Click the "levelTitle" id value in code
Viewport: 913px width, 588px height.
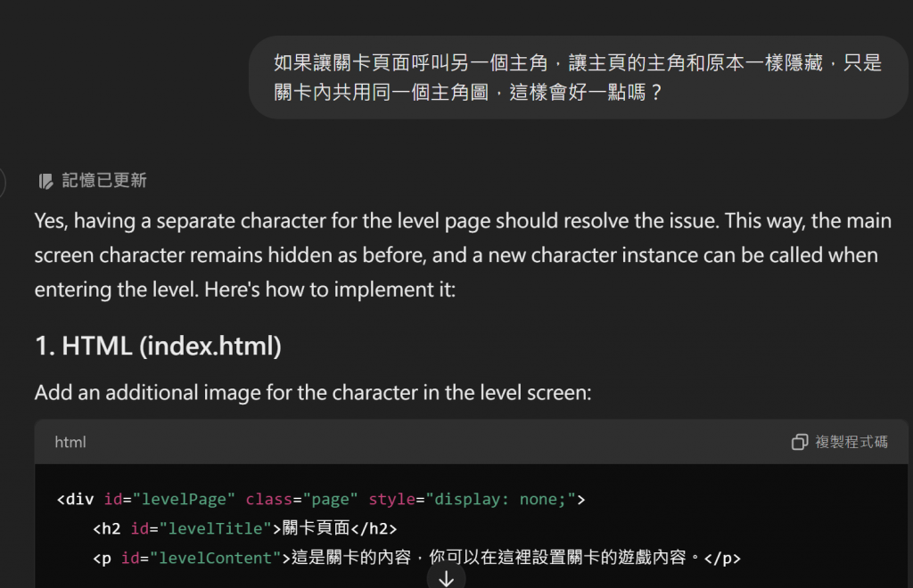(216, 528)
